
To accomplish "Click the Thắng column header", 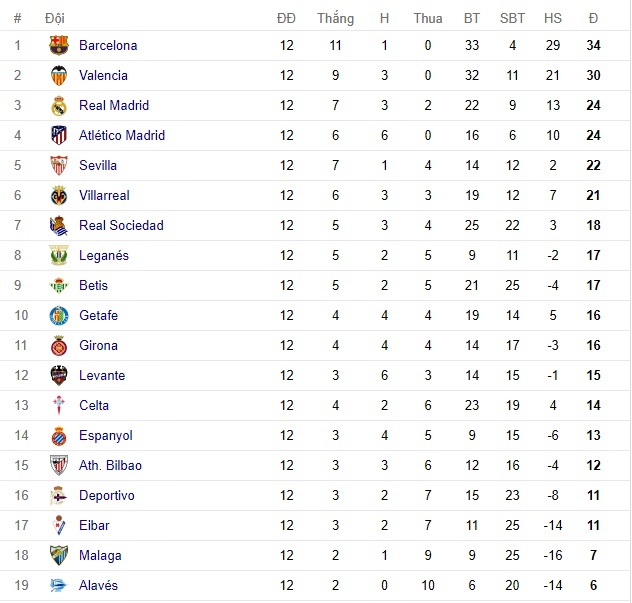I will (x=335, y=18).
